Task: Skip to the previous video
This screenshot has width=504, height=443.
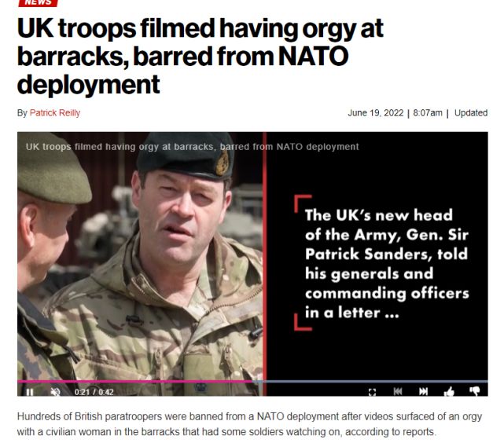Action: click(x=398, y=391)
